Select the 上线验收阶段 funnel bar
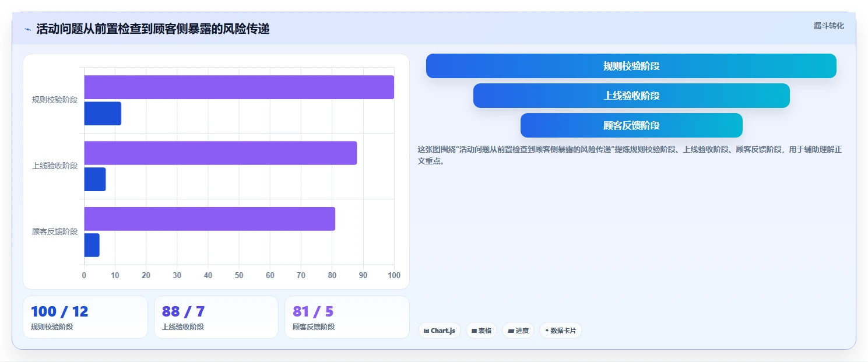868x362 pixels. point(631,96)
